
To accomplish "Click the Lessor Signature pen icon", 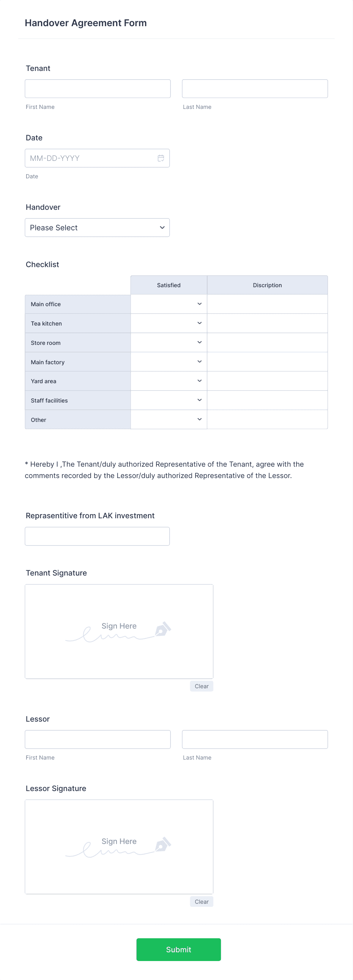I will tap(163, 844).
